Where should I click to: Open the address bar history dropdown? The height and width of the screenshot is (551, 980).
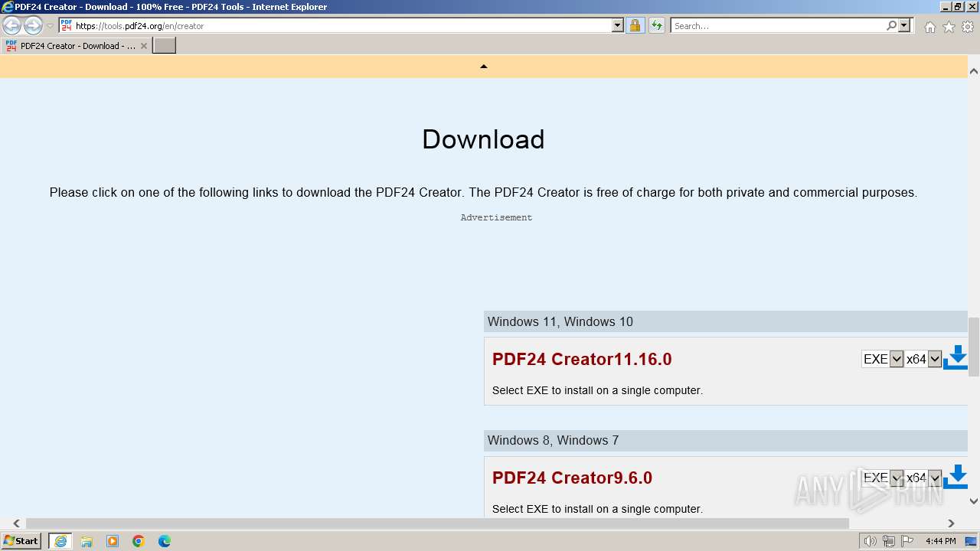point(618,26)
